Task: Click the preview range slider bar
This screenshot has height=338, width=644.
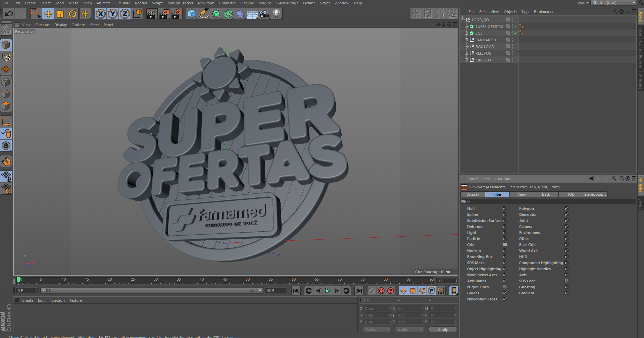Action: 152,290
